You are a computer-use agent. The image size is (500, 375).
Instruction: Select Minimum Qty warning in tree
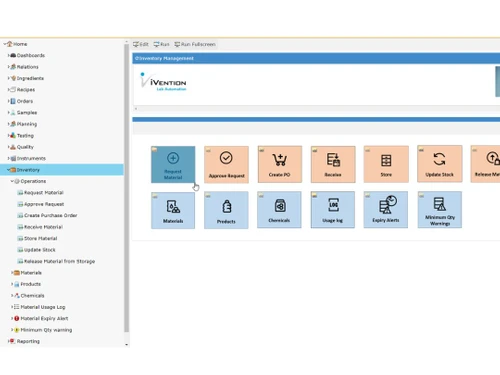pyautogui.click(x=46, y=330)
